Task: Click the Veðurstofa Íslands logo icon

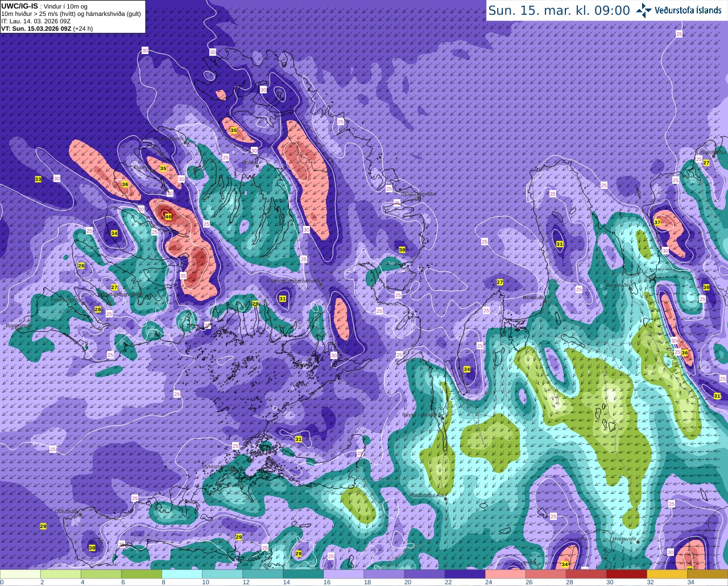Action: [x=644, y=10]
